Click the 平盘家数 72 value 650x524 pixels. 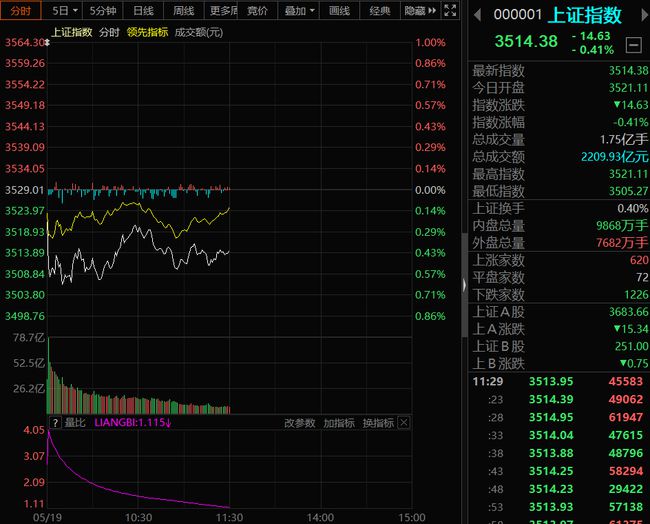[x=642, y=277]
